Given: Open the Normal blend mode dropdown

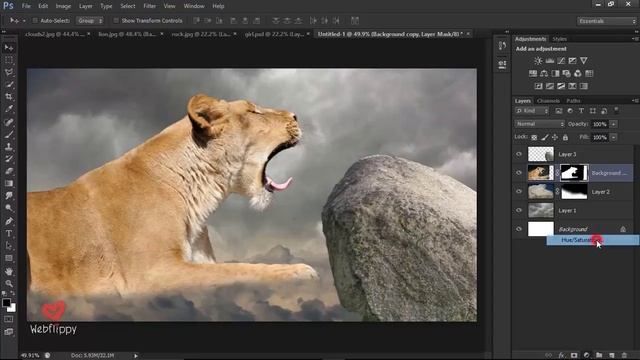Looking at the screenshot, I should [x=540, y=124].
